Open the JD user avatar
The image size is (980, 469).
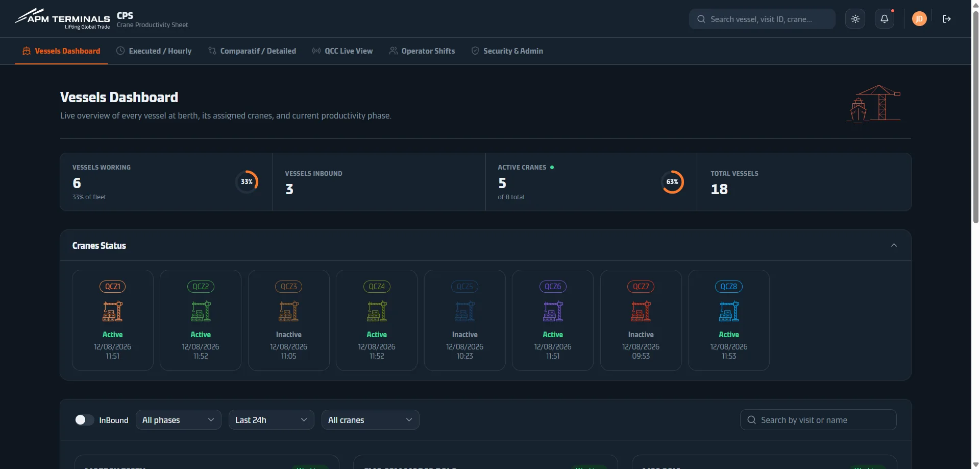point(919,19)
